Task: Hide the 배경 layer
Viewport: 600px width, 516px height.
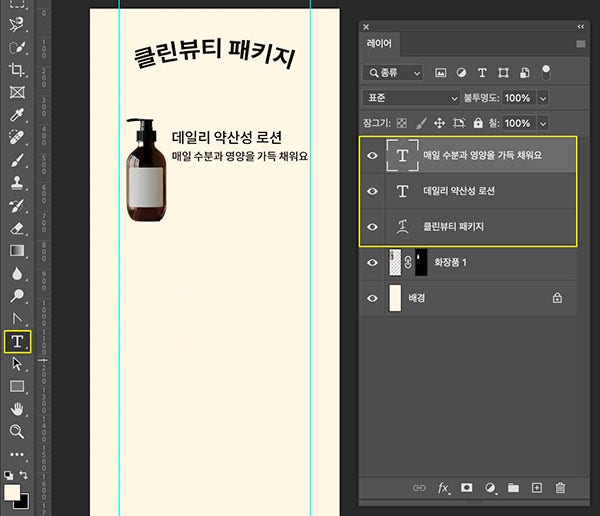Action: [x=373, y=298]
